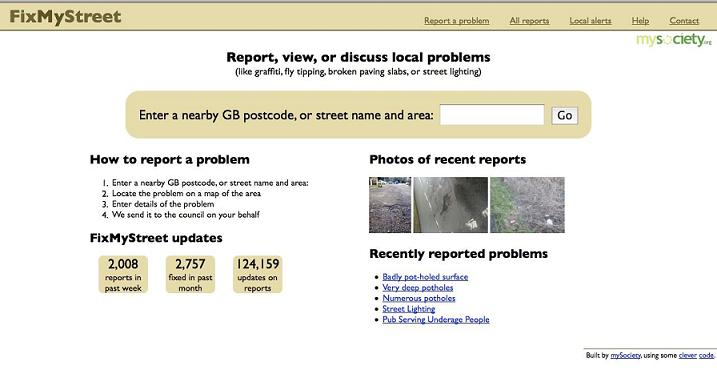Click the Photos of recent reports heading
The height and width of the screenshot is (374, 717).
click(448, 160)
